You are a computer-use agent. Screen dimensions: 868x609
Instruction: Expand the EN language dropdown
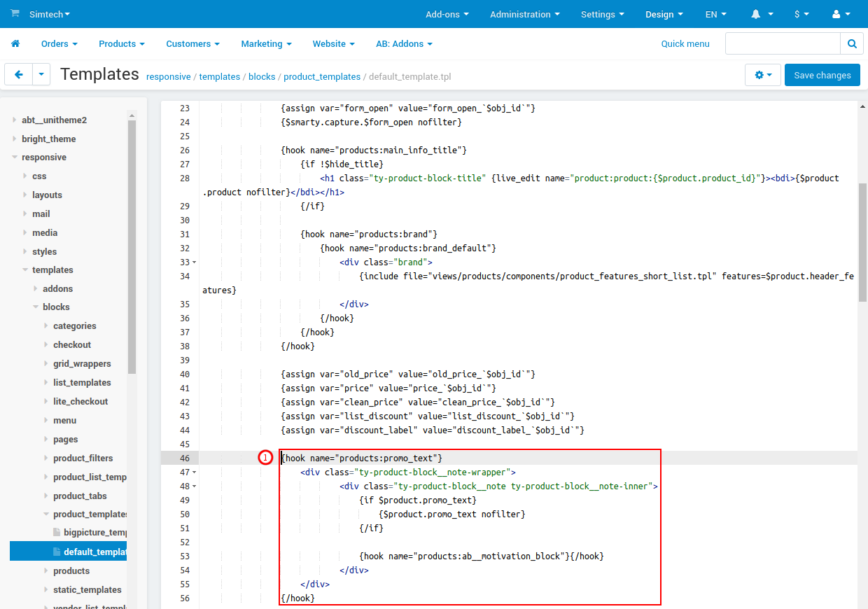click(714, 14)
